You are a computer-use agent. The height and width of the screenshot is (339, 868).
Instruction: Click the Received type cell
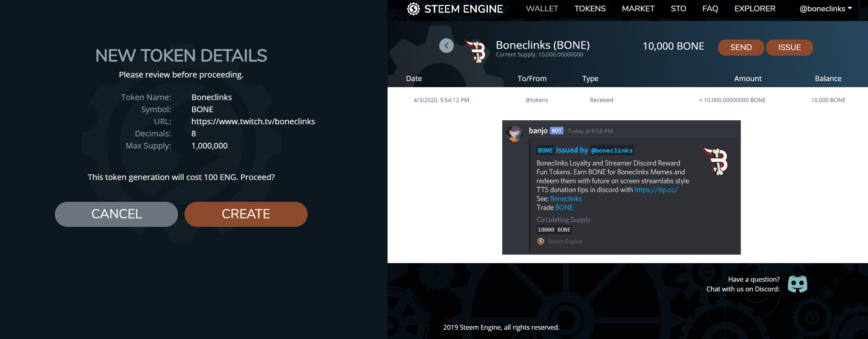click(602, 100)
